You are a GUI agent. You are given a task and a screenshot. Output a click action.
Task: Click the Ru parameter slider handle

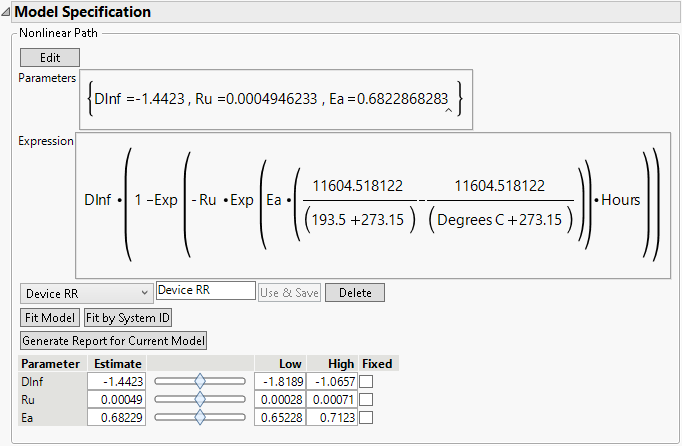click(x=200, y=399)
